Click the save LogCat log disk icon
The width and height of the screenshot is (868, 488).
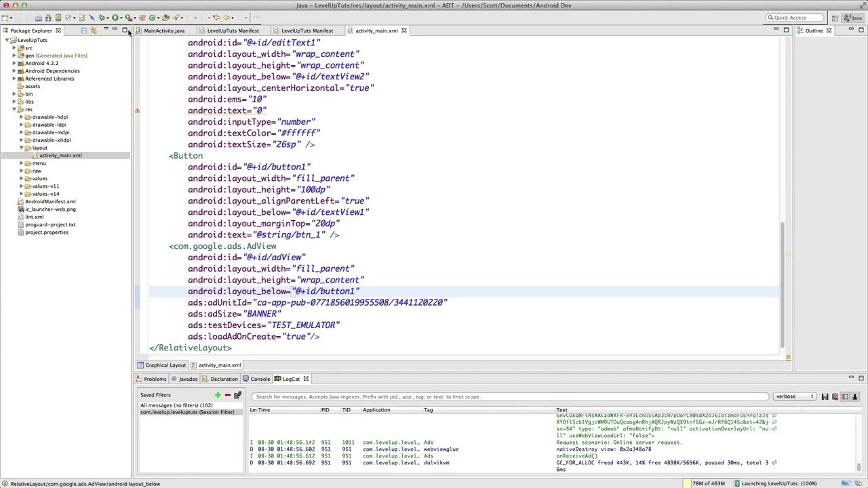(x=825, y=396)
